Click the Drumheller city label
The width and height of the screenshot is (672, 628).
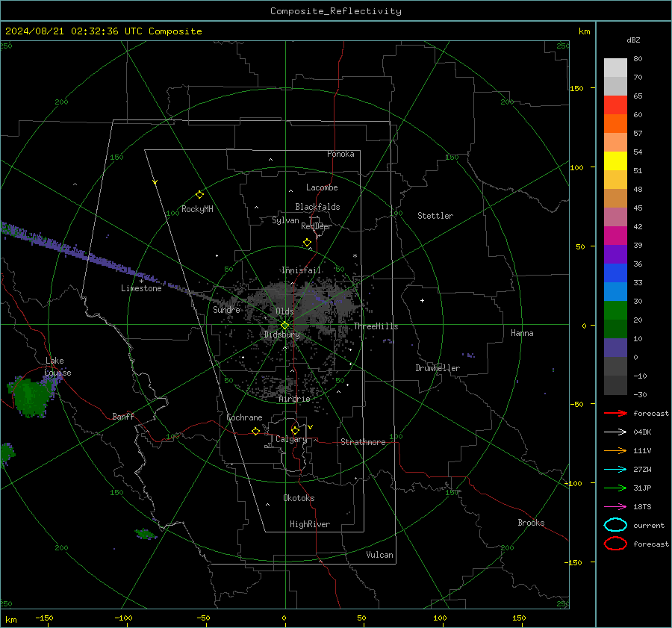click(438, 368)
